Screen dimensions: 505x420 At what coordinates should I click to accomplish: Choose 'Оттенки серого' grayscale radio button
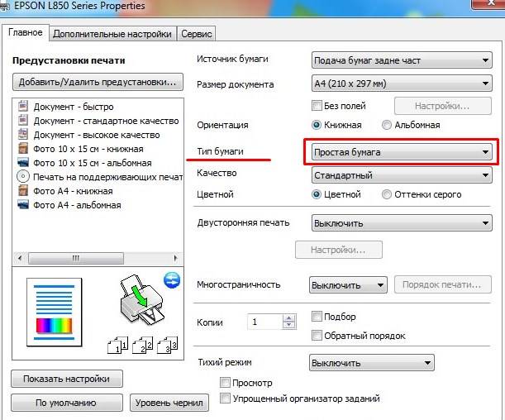[387, 194]
